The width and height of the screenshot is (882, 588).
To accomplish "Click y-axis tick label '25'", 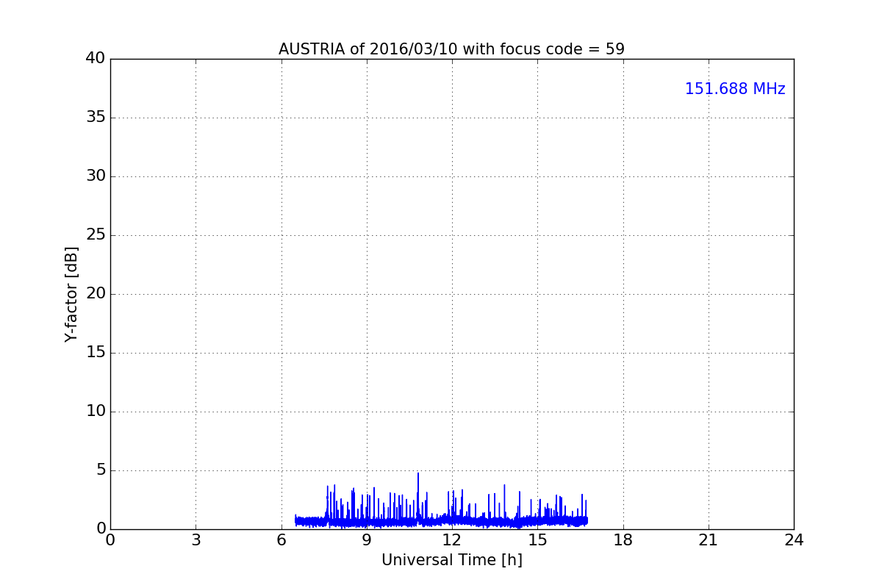I will 96,235.
